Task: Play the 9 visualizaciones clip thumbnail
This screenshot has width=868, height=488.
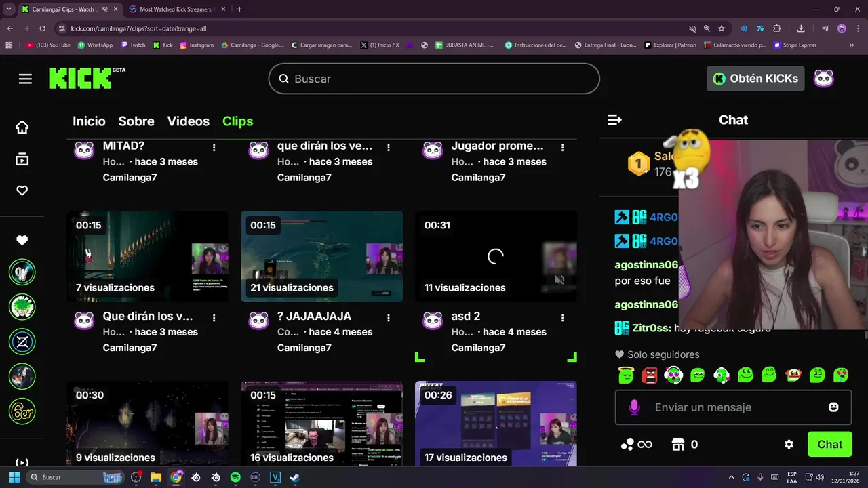Action: click(147, 424)
